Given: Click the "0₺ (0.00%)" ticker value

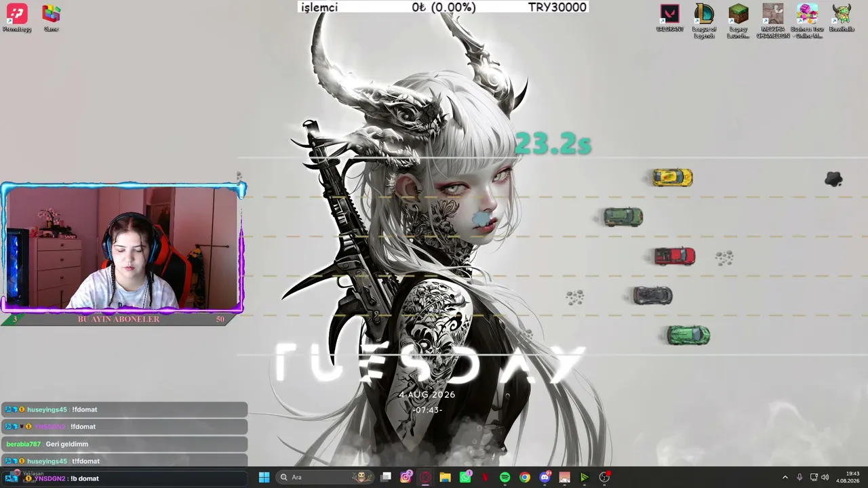Looking at the screenshot, I should tap(443, 7).
